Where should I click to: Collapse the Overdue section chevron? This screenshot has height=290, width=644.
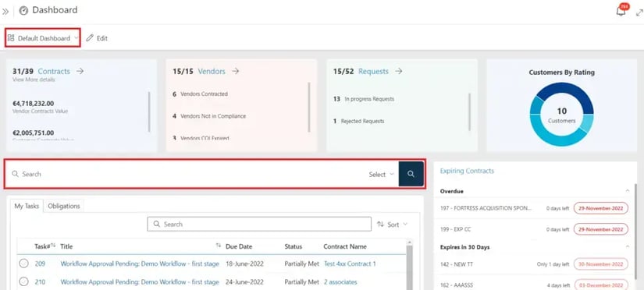pos(627,191)
